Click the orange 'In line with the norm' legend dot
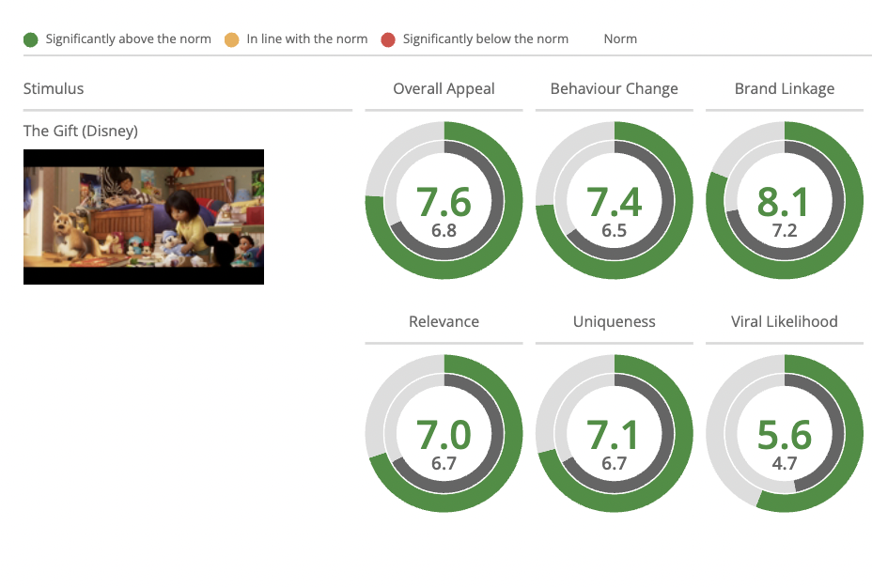 231,39
